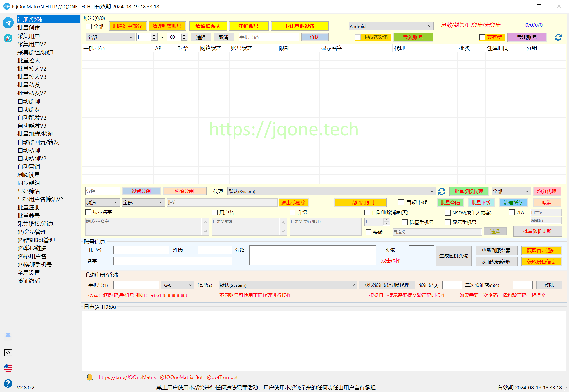Open 全局设置 in the sidebar
This screenshot has width=569, height=392.
coord(29,273)
